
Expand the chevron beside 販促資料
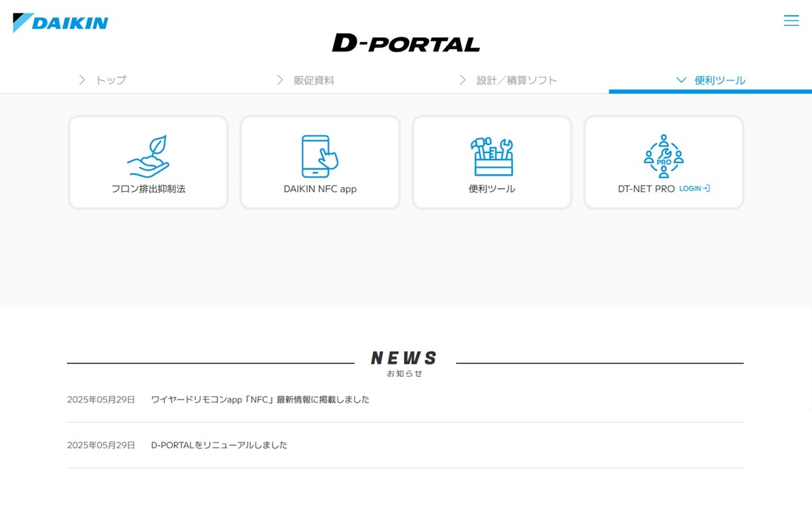pos(280,80)
